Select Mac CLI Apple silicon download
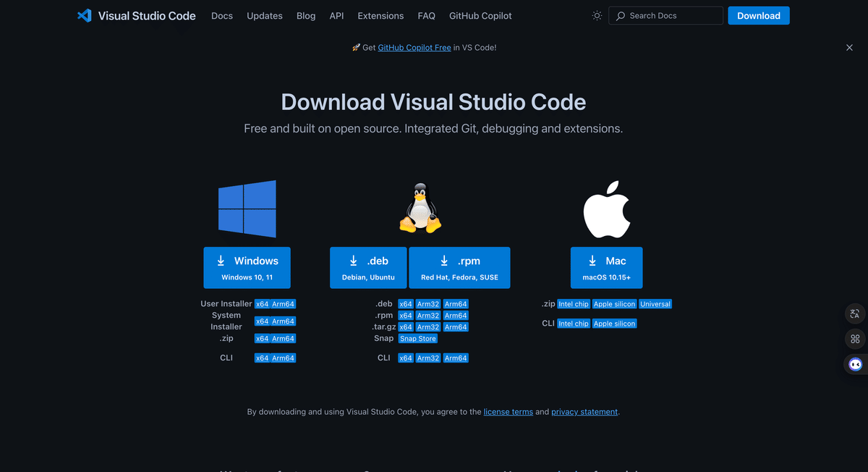Screen dimensions: 868x472 [x=615, y=324]
